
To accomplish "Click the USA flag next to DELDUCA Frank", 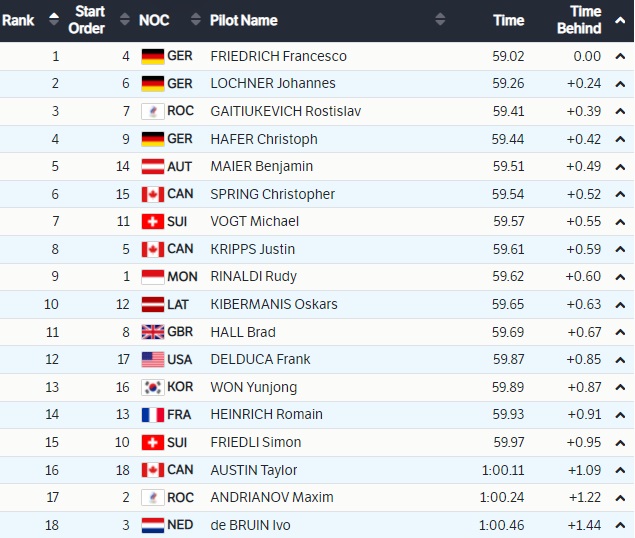I will (x=153, y=359).
